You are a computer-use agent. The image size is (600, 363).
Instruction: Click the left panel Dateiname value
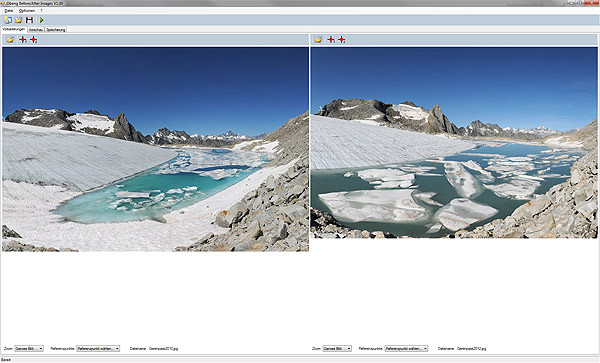point(164,349)
